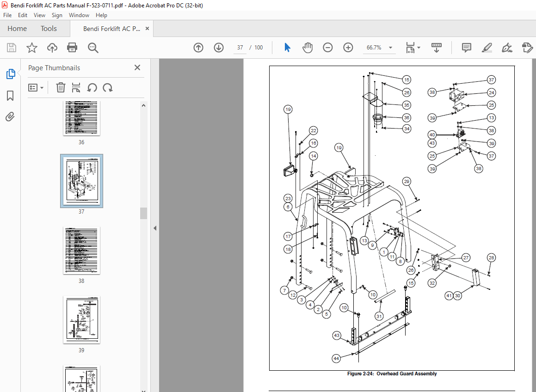Expand fit page options dropdown arrow
Screen dimensions: 536x392
coord(419,48)
